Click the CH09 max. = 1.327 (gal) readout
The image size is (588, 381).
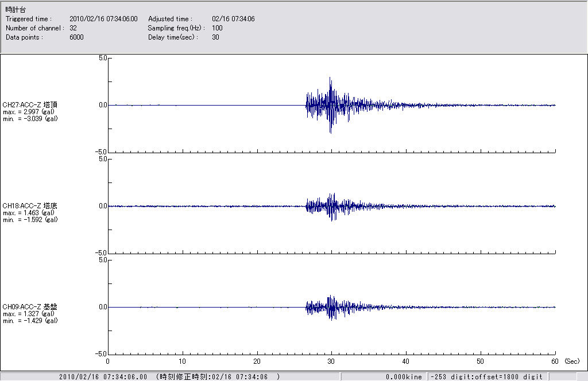point(29,313)
